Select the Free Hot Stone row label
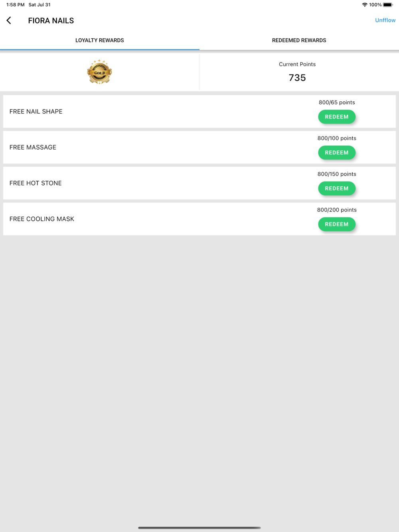399x532 pixels. coord(36,183)
